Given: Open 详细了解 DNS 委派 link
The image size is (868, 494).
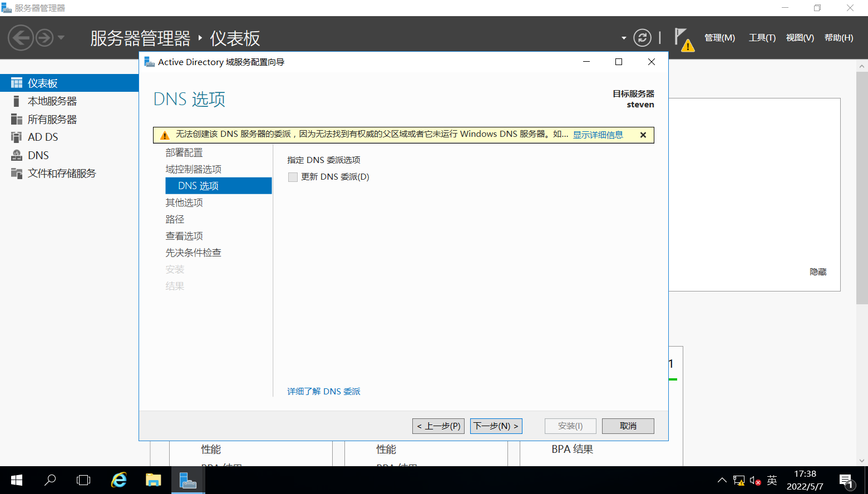Looking at the screenshot, I should (x=324, y=392).
